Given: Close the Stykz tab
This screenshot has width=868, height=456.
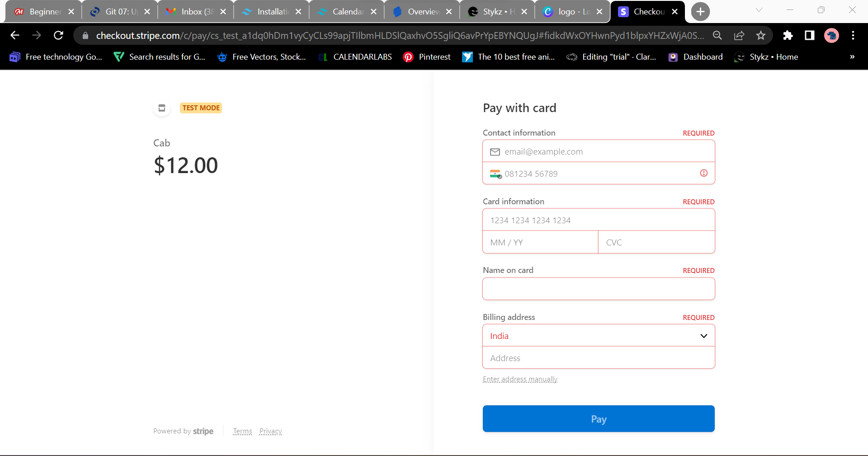Looking at the screenshot, I should [x=524, y=12].
